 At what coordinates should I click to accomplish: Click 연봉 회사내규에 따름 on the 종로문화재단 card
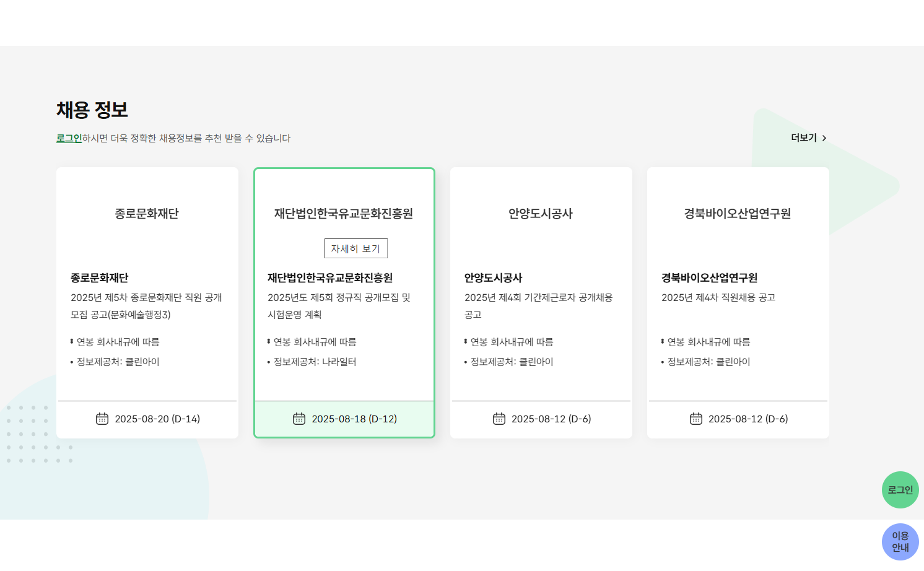[x=118, y=342]
